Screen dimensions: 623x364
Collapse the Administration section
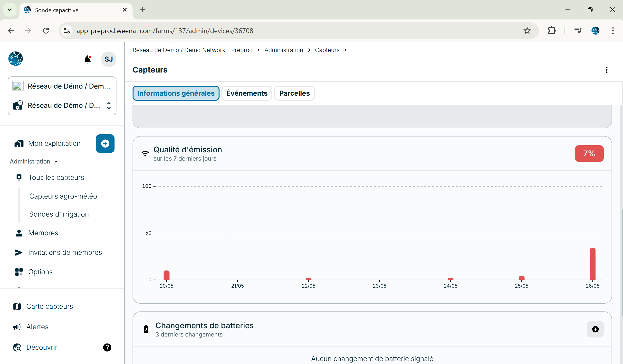34,162
